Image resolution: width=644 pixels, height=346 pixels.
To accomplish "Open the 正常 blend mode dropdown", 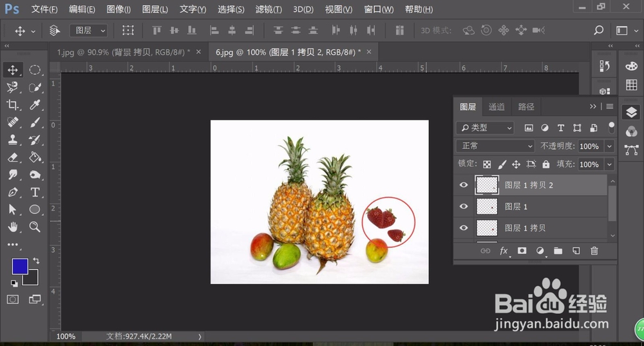I will point(496,146).
